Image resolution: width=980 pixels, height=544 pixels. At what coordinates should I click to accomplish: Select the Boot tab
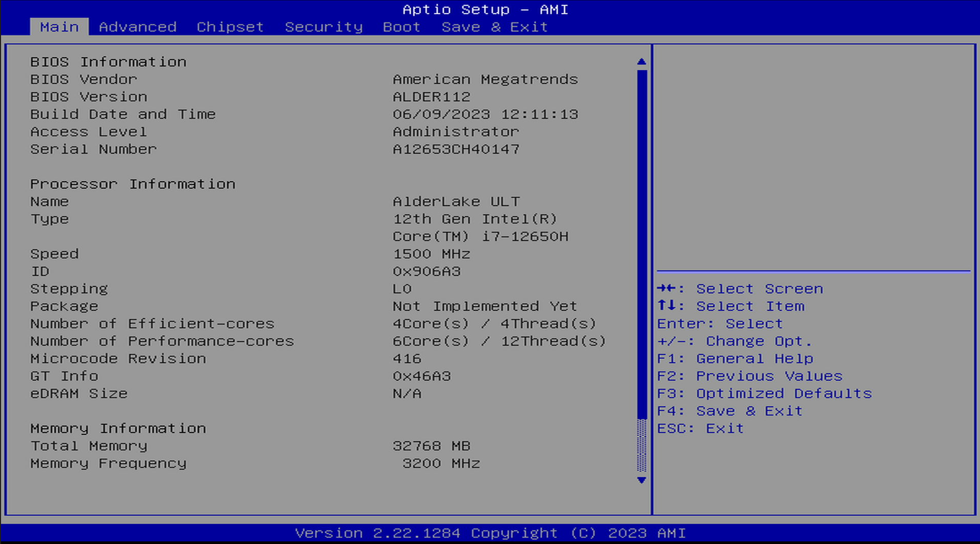coord(401,27)
